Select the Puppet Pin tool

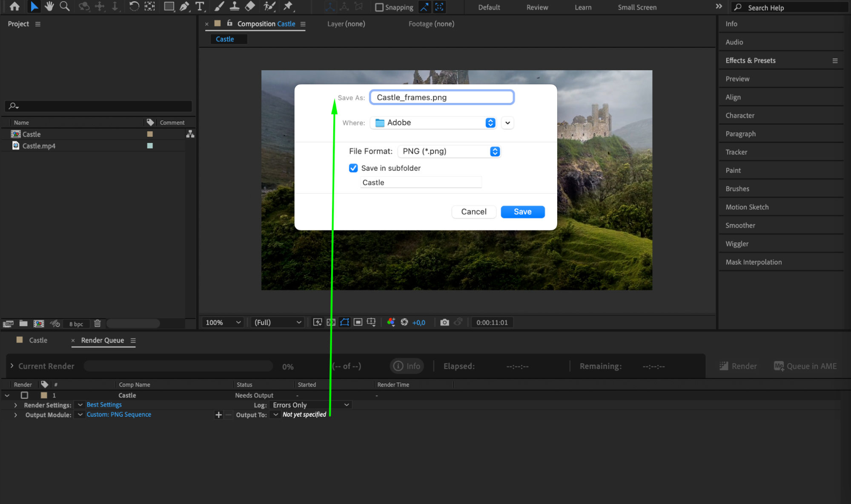tap(288, 6)
